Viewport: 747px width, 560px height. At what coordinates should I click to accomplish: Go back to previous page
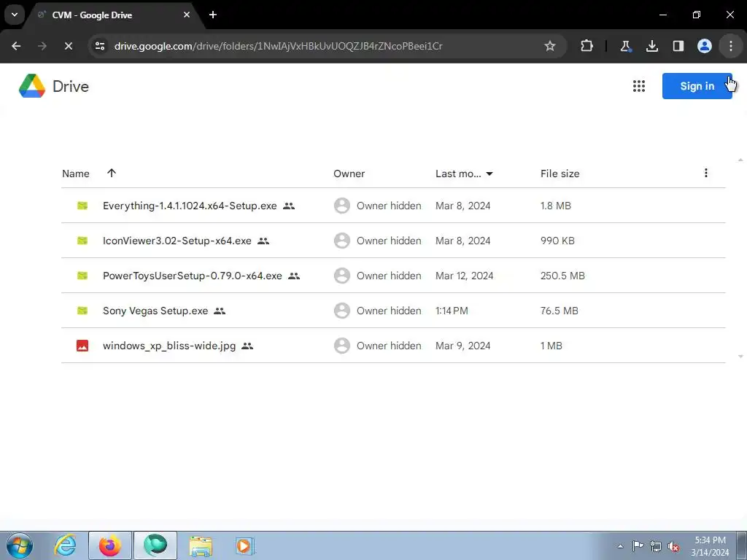[x=16, y=46]
